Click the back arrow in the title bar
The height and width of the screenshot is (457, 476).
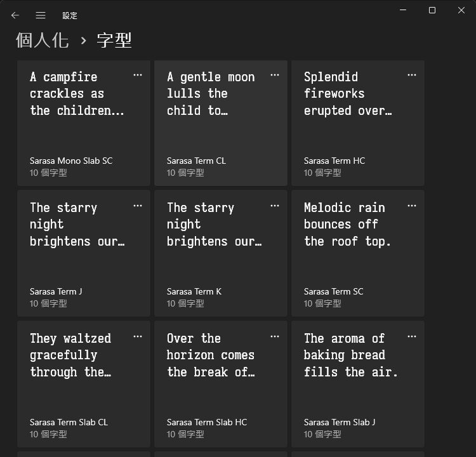pyautogui.click(x=15, y=15)
